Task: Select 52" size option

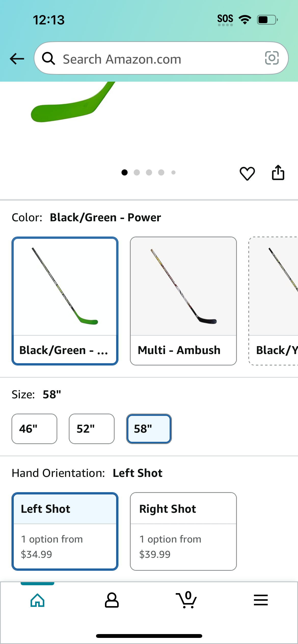Action: pos(92,429)
